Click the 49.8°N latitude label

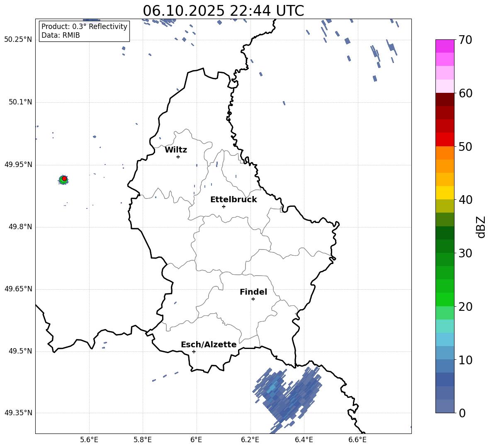pyautogui.click(x=20, y=227)
